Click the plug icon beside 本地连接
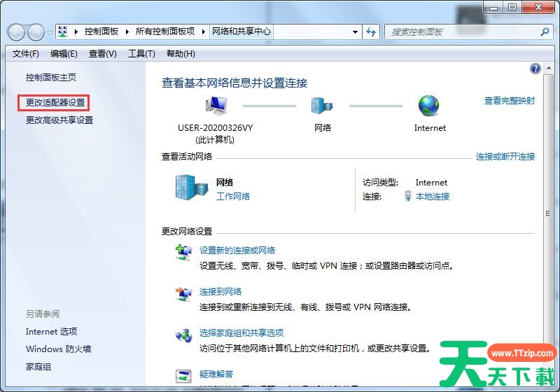The image size is (560, 392). tap(408, 196)
